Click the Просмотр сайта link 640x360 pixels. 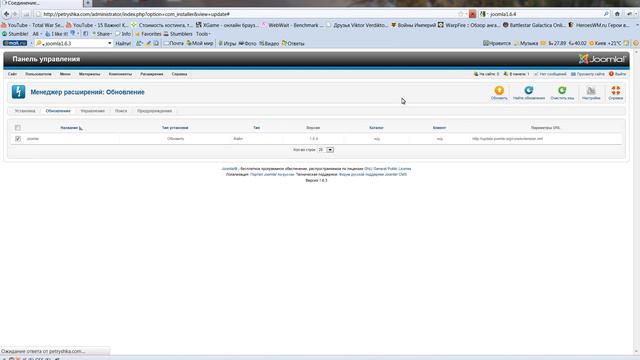coord(588,74)
